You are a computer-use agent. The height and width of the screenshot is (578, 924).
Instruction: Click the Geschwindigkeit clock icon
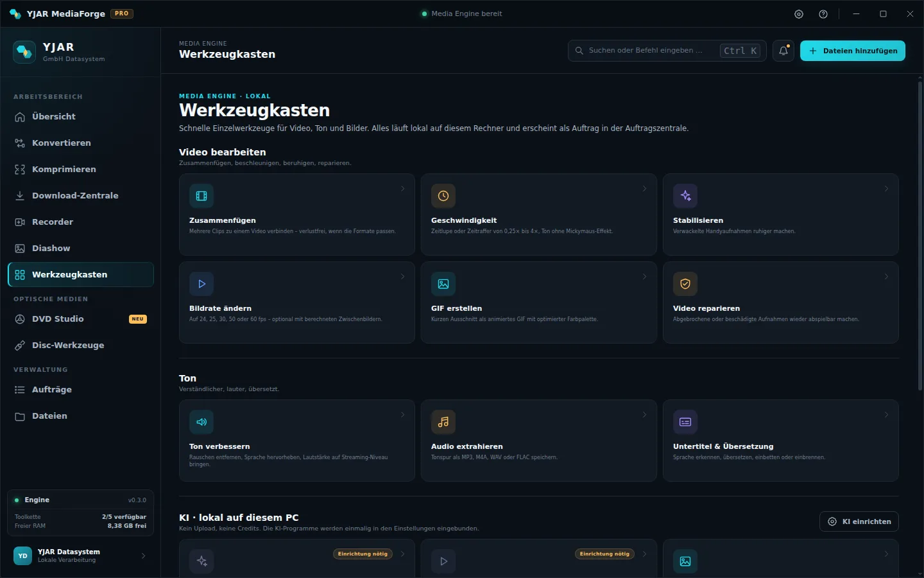click(443, 196)
